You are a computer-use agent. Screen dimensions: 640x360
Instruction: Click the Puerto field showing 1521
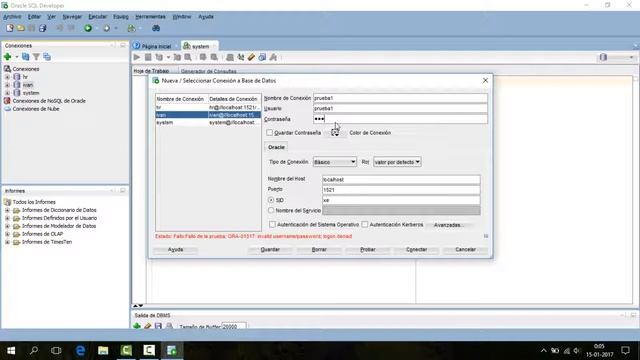click(x=401, y=190)
